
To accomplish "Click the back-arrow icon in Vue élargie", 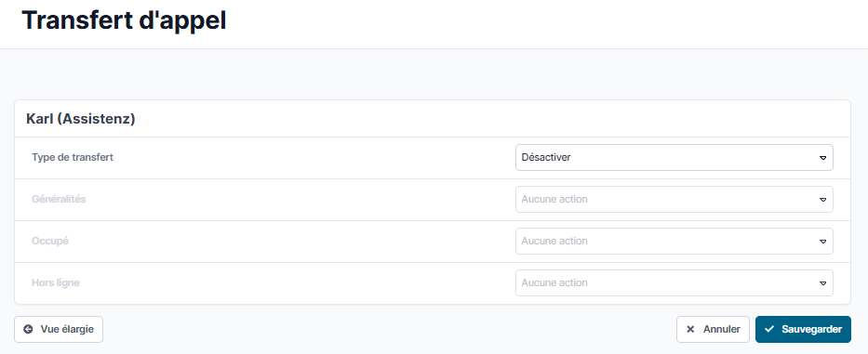I will coord(28,330).
